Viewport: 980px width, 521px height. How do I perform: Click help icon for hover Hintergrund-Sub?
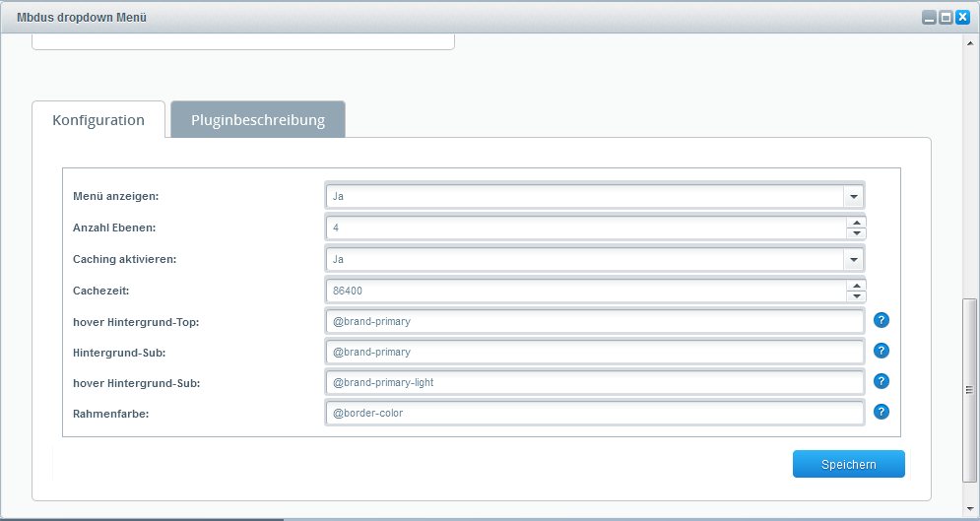882,381
